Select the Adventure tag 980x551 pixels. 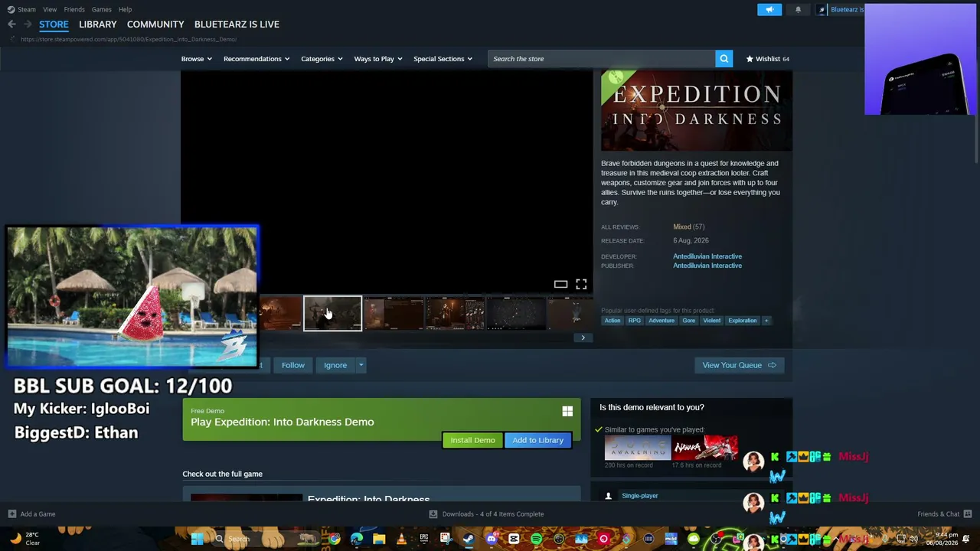[661, 321]
